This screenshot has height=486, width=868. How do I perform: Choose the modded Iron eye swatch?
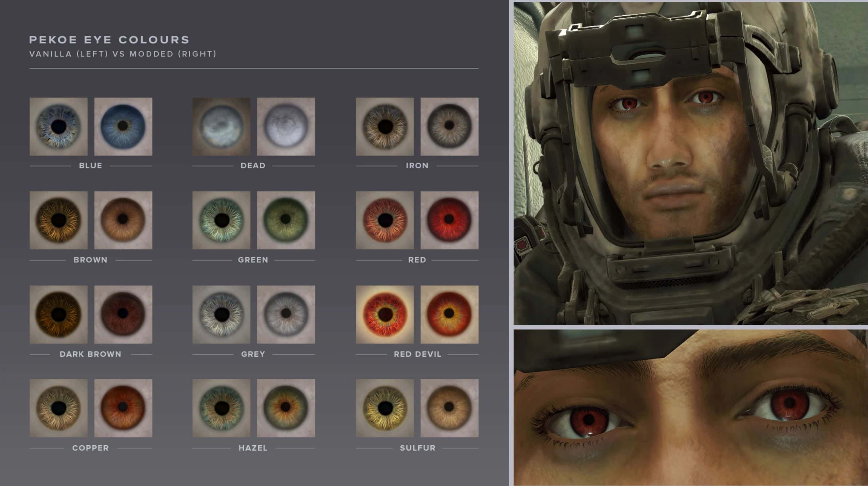point(449,126)
